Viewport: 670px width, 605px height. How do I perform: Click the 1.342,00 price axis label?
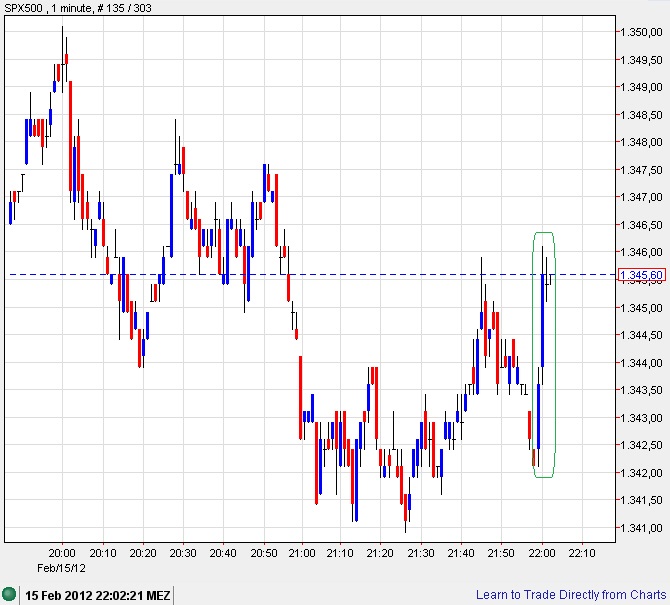pos(641,473)
